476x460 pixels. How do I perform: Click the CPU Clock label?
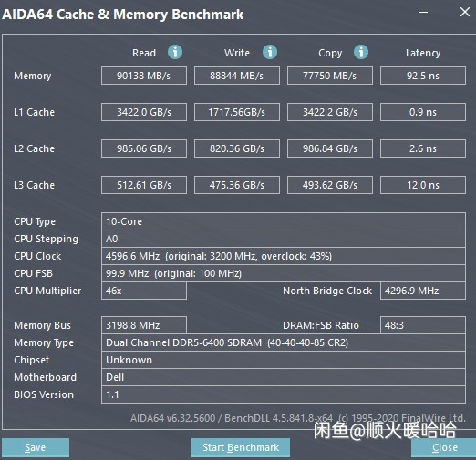coord(37,256)
